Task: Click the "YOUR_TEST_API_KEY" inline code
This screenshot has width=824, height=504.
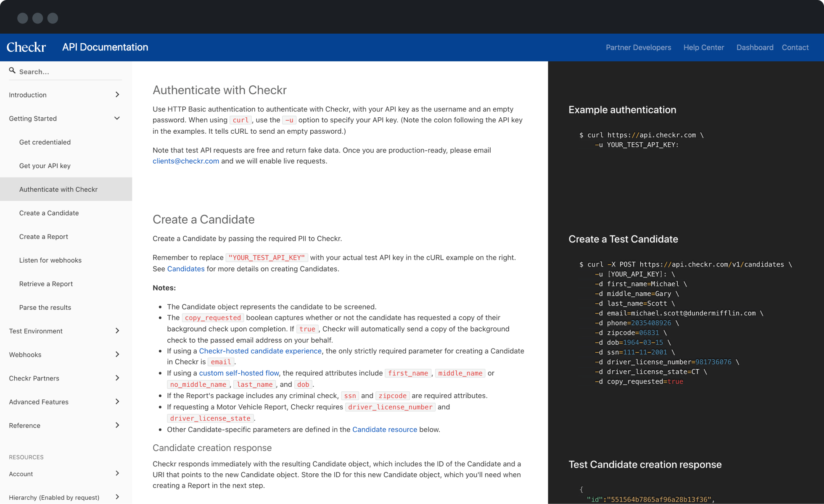Action: (x=267, y=257)
